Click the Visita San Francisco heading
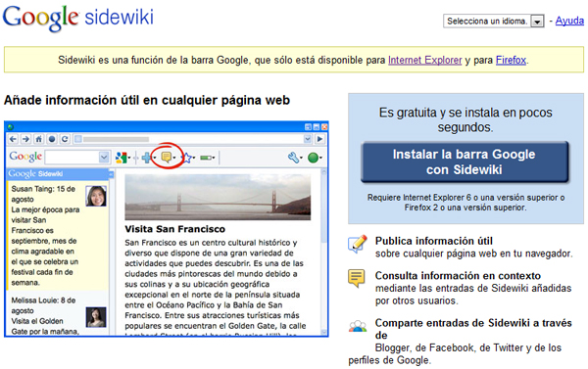The image size is (588, 369). pyautogui.click(x=175, y=229)
